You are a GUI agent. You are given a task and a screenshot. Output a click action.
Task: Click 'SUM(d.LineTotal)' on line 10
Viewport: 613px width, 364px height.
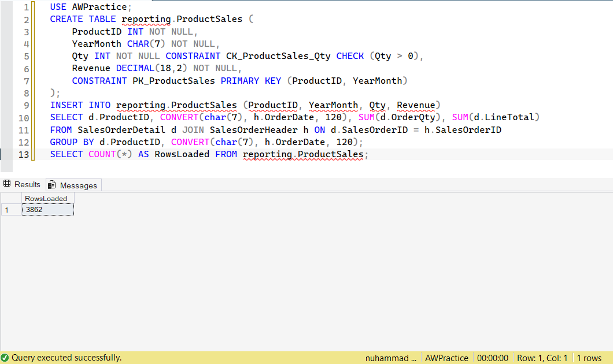tap(496, 117)
